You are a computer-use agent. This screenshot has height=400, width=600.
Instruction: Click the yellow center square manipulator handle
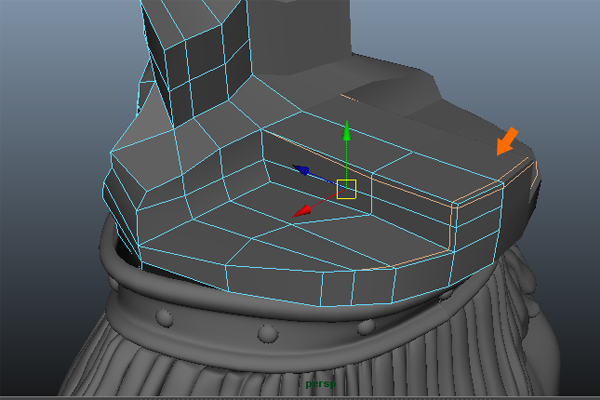pyautogui.click(x=347, y=189)
